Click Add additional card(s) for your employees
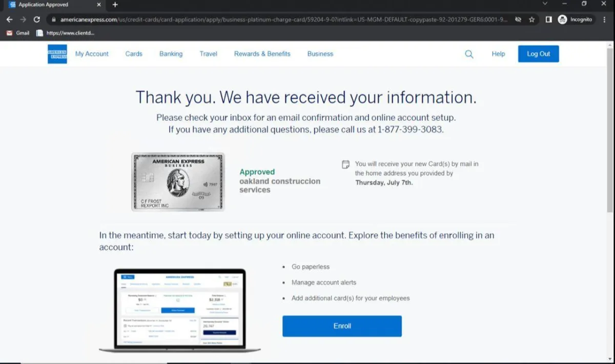 [x=351, y=298]
